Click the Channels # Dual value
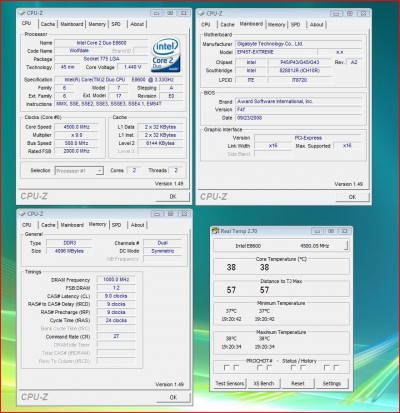Image resolution: width=400 pixels, height=413 pixels. point(163,243)
